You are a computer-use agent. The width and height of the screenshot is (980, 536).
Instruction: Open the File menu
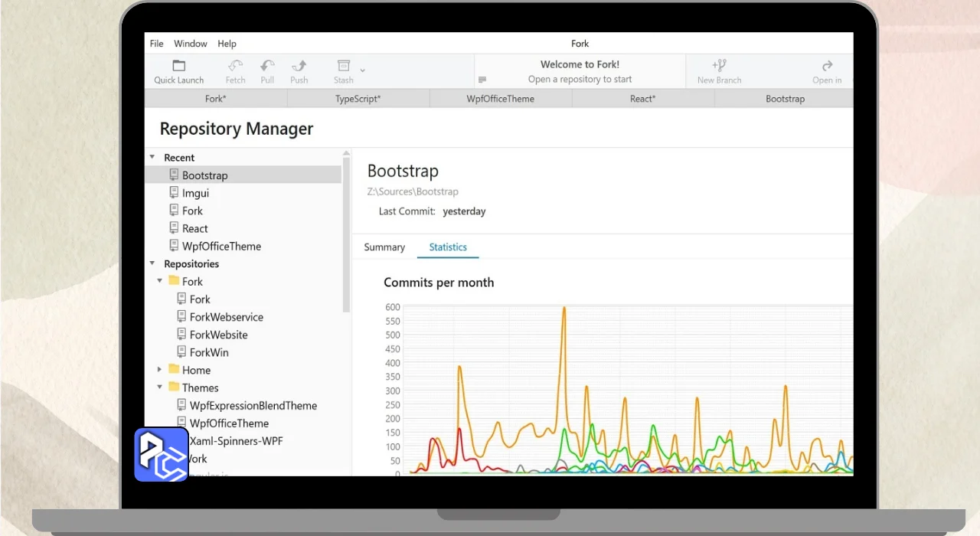coord(156,44)
